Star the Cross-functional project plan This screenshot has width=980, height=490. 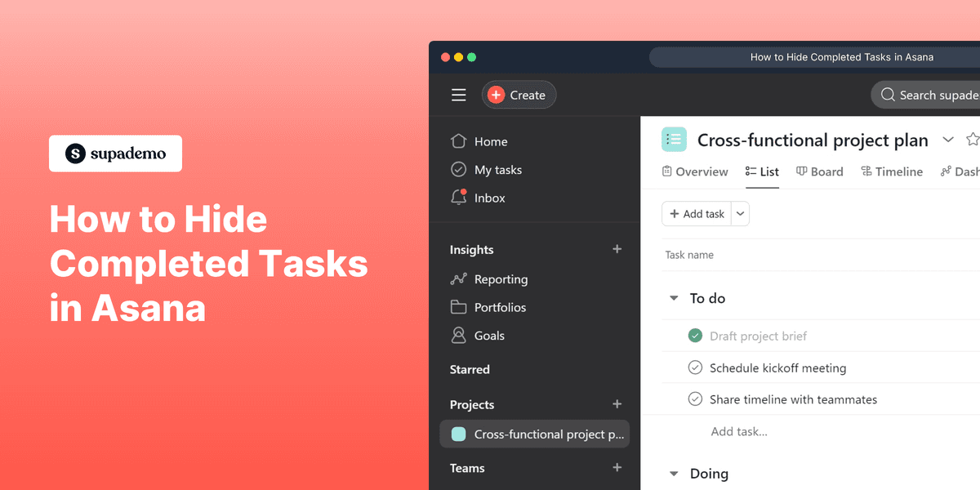[x=973, y=139]
